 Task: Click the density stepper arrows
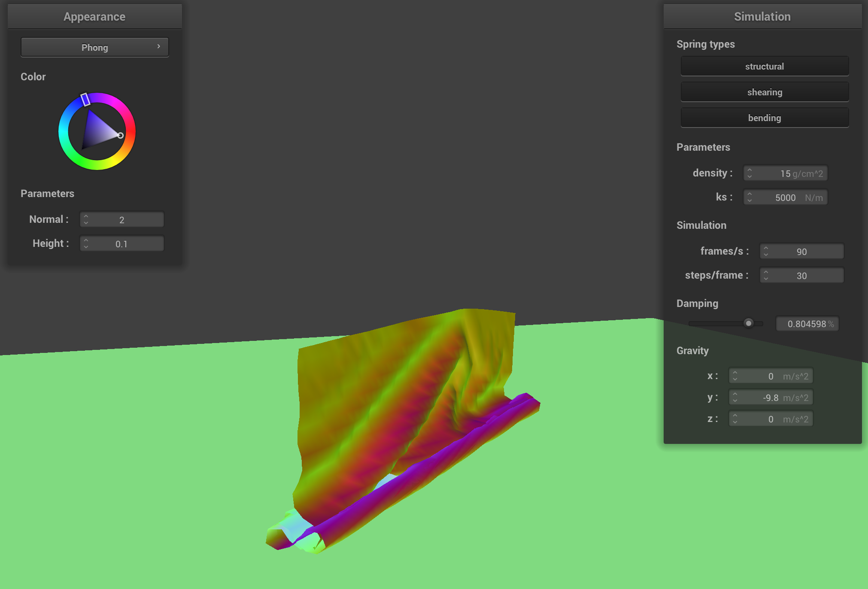click(x=750, y=173)
